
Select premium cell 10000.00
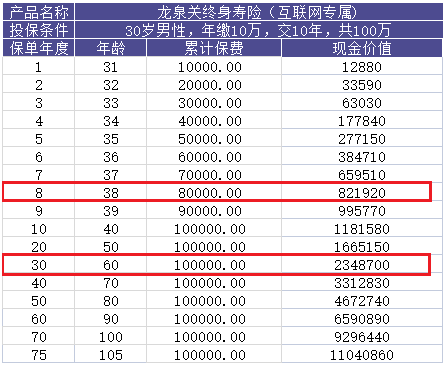coord(214,67)
